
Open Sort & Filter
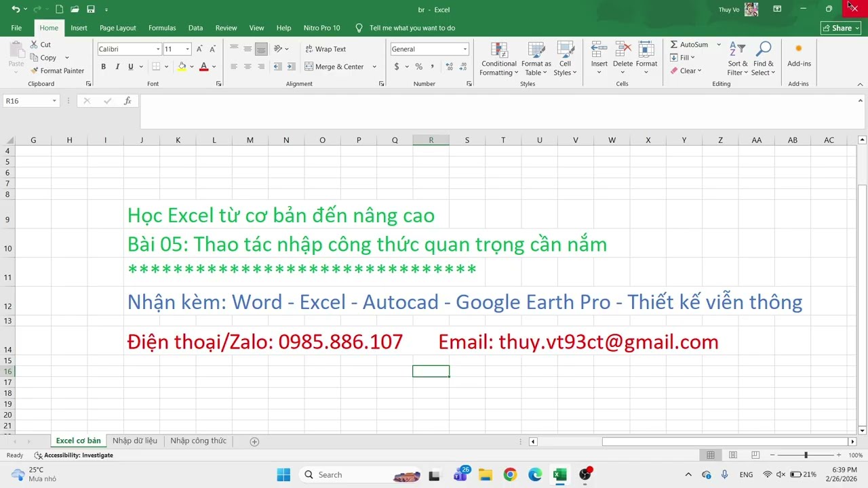pyautogui.click(x=737, y=59)
